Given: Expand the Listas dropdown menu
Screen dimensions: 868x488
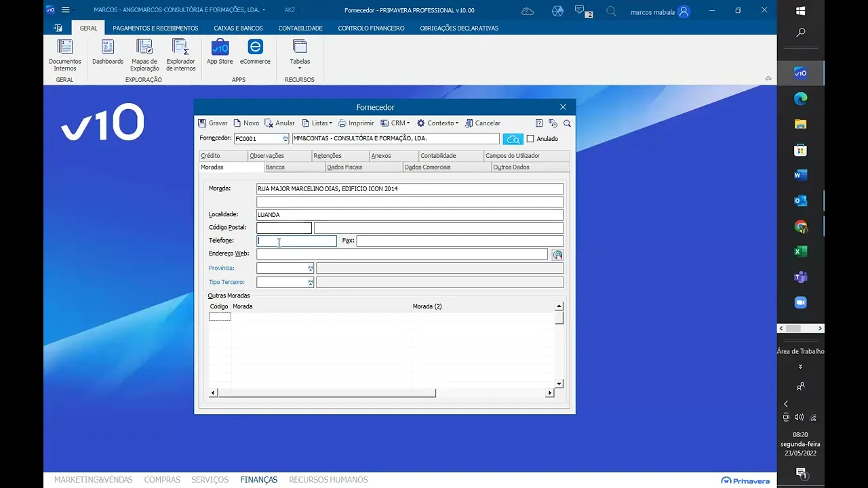Looking at the screenshot, I should (317, 123).
